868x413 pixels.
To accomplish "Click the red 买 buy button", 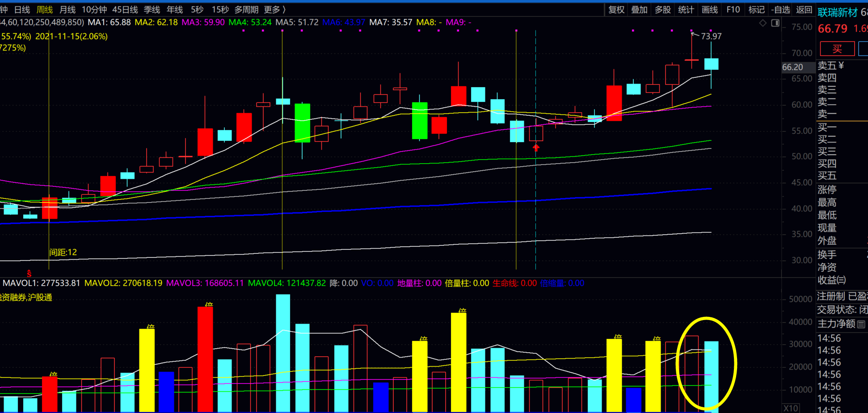I will 837,49.
